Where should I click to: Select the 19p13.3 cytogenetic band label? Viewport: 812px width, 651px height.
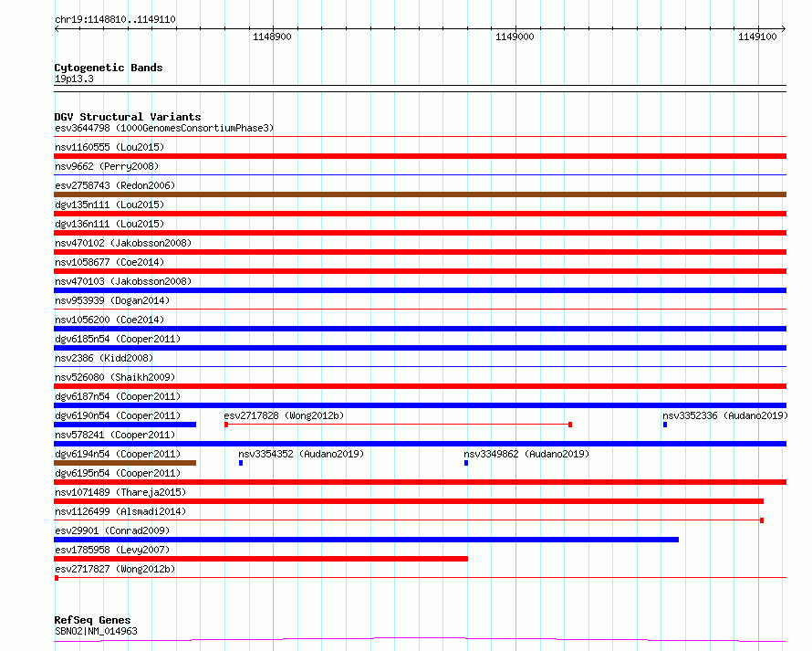[x=74, y=79]
